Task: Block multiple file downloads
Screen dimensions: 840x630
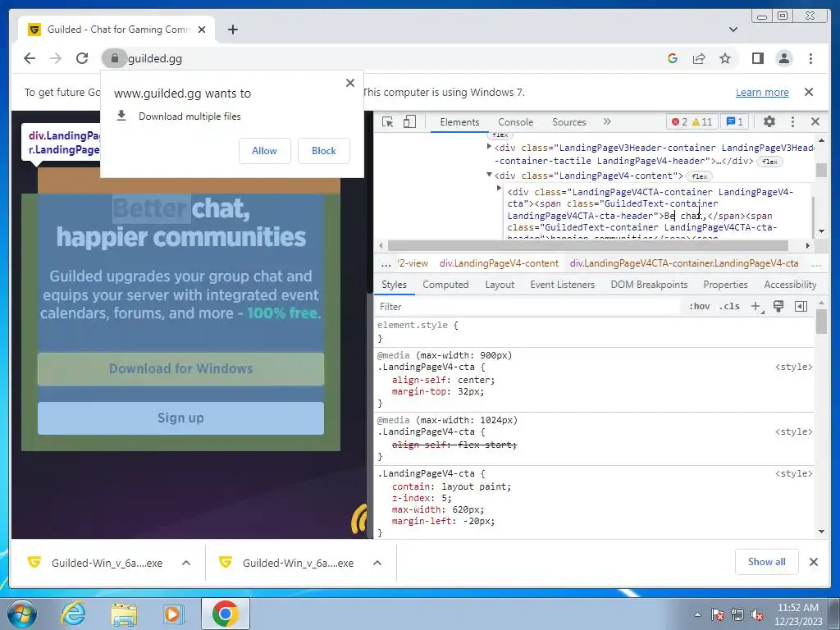Action: (x=324, y=151)
